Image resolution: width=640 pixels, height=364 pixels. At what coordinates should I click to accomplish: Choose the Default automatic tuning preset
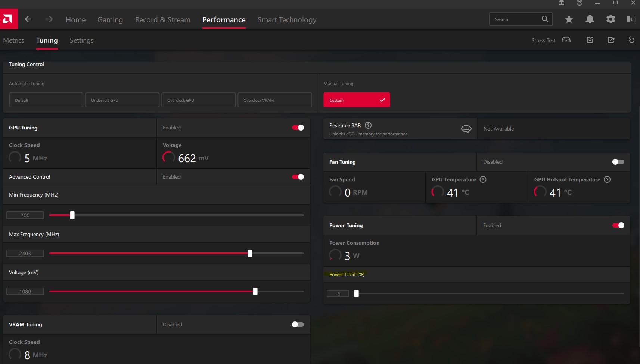(46, 100)
